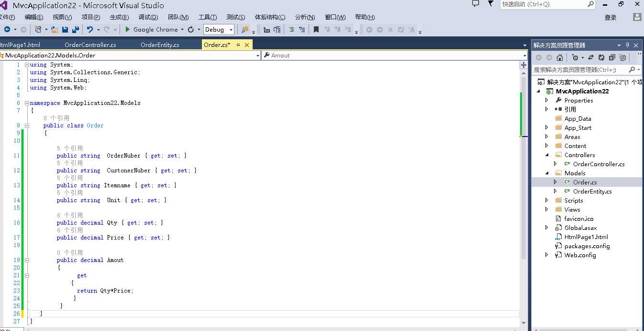This screenshot has height=331, width=644.
Task: Start debugging with the green play icon
Action: point(128,30)
